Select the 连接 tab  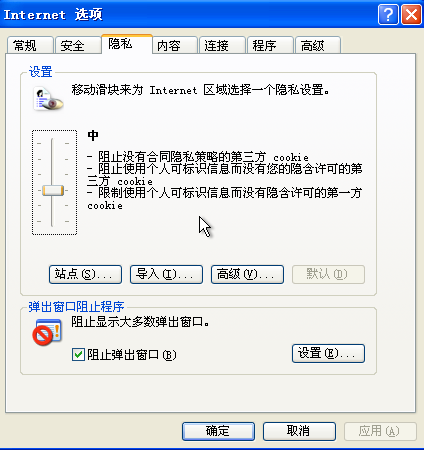pyautogui.click(x=222, y=45)
